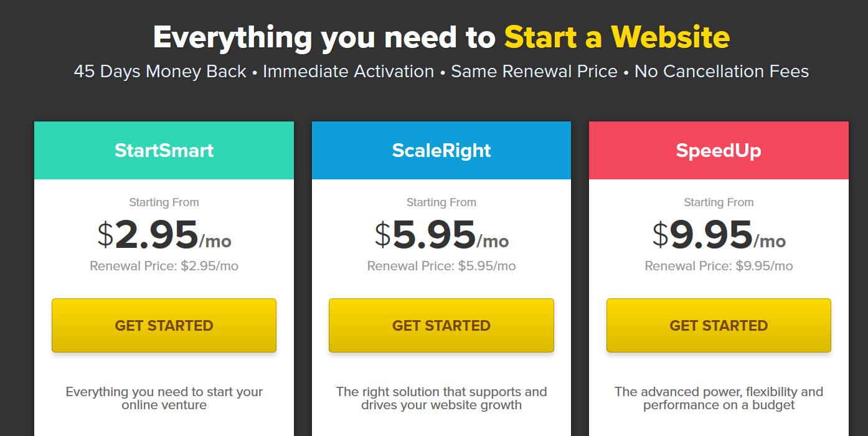Viewport: 868px width, 436px height.
Task: Click the 'Immediate Activation' text
Action: (x=349, y=72)
